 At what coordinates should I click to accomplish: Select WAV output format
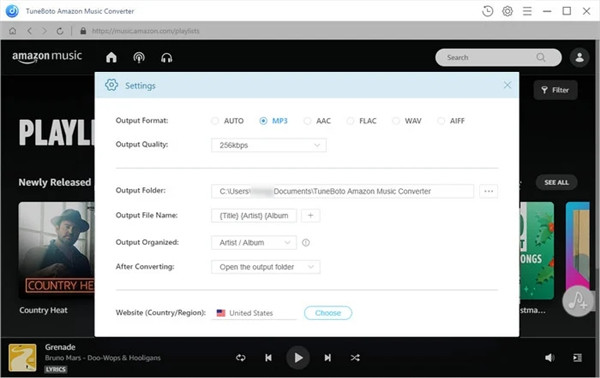click(x=407, y=121)
